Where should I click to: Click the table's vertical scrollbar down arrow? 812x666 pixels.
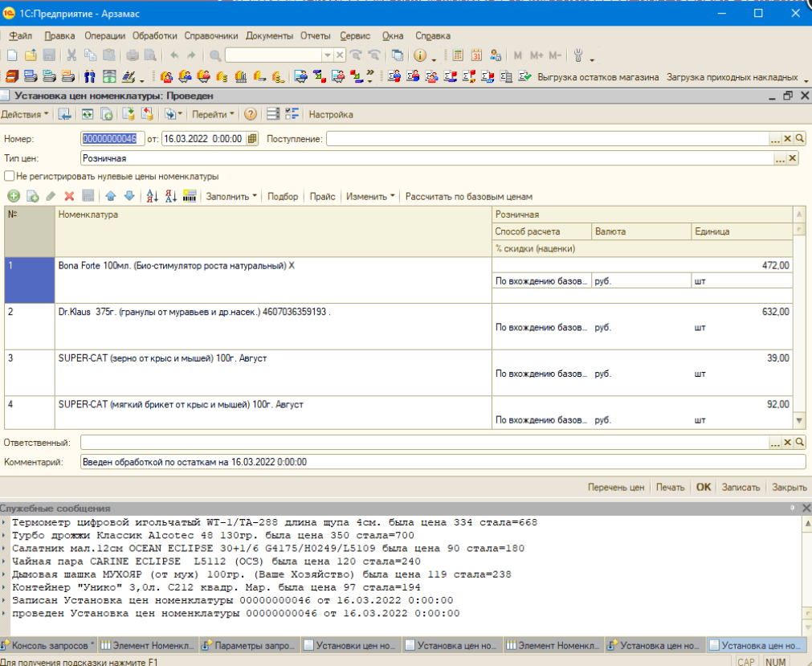799,421
